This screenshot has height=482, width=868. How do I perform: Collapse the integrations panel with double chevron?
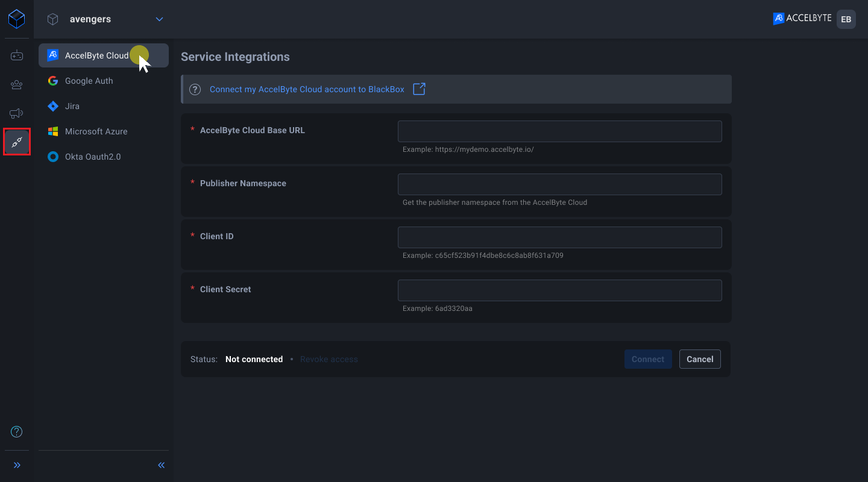coord(161,465)
